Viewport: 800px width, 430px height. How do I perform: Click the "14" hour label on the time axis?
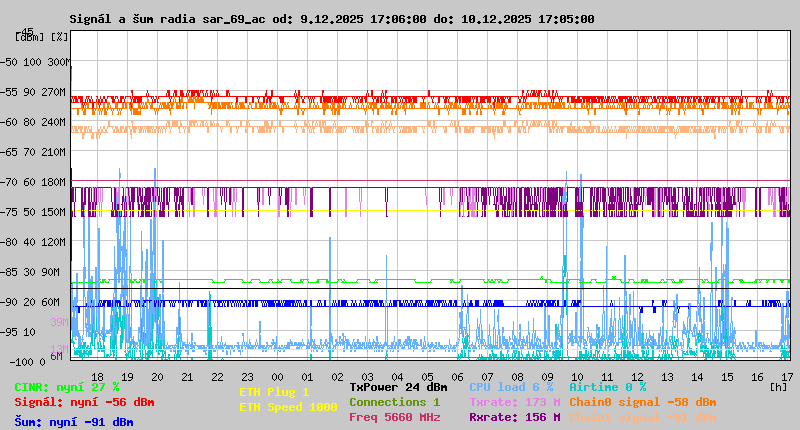[697, 377]
